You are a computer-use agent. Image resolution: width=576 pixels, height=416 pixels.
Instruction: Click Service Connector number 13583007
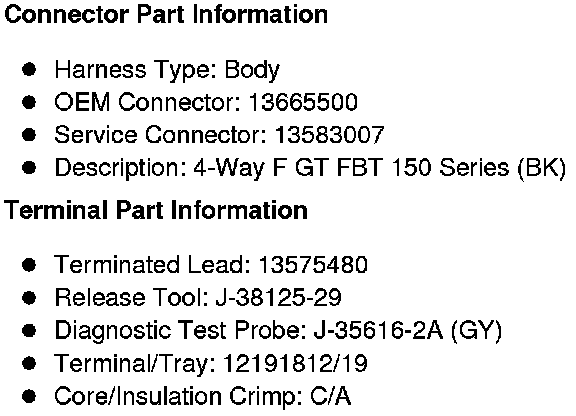coord(330,135)
